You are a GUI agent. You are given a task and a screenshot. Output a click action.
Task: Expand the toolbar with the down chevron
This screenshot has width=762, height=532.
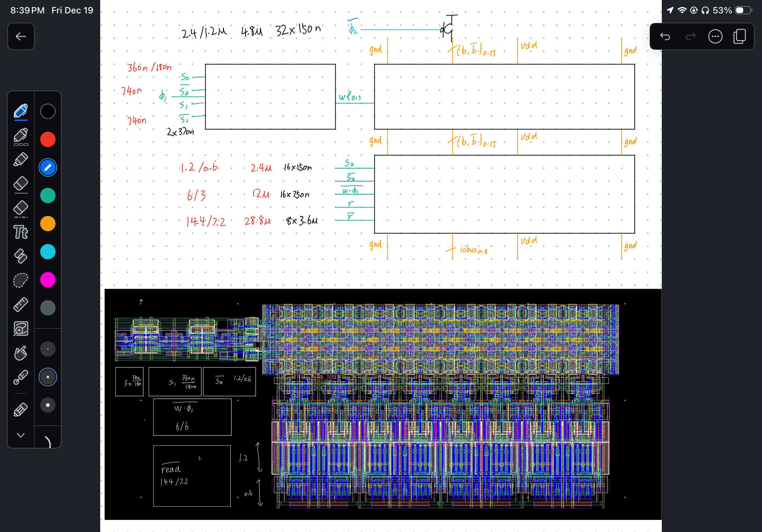click(20, 435)
